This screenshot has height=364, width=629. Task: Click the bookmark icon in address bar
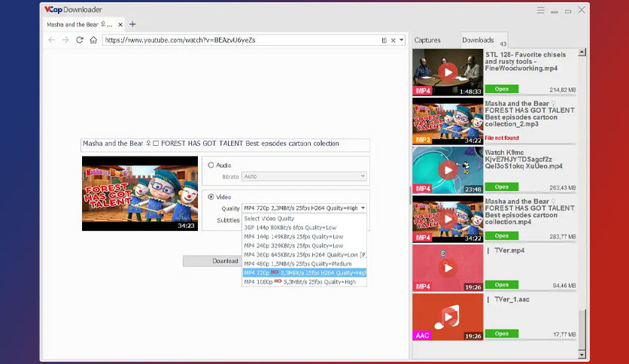click(x=384, y=40)
